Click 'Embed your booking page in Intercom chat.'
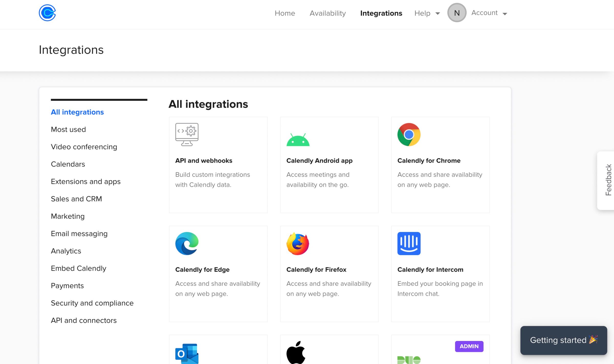The image size is (614, 364). click(x=440, y=289)
